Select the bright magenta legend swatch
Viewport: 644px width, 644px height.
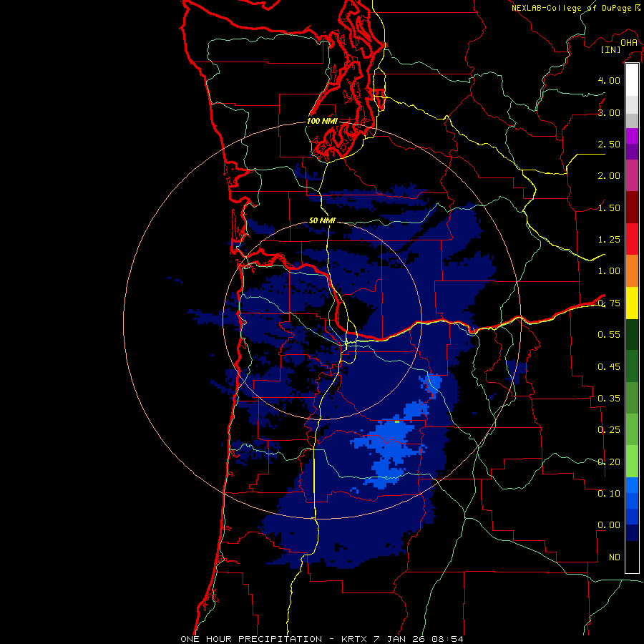pos(632,136)
